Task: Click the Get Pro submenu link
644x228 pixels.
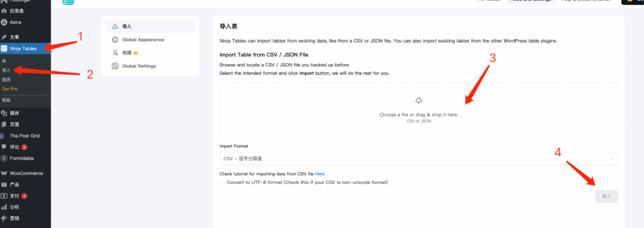Action: [9, 89]
